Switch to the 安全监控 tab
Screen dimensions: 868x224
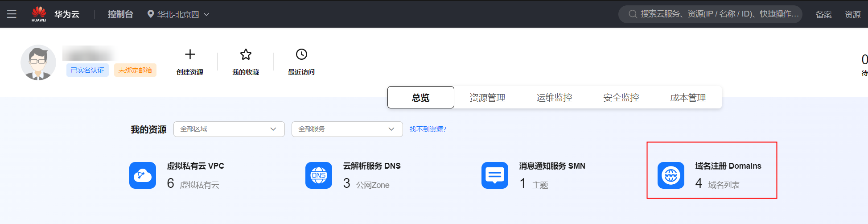coord(621,98)
